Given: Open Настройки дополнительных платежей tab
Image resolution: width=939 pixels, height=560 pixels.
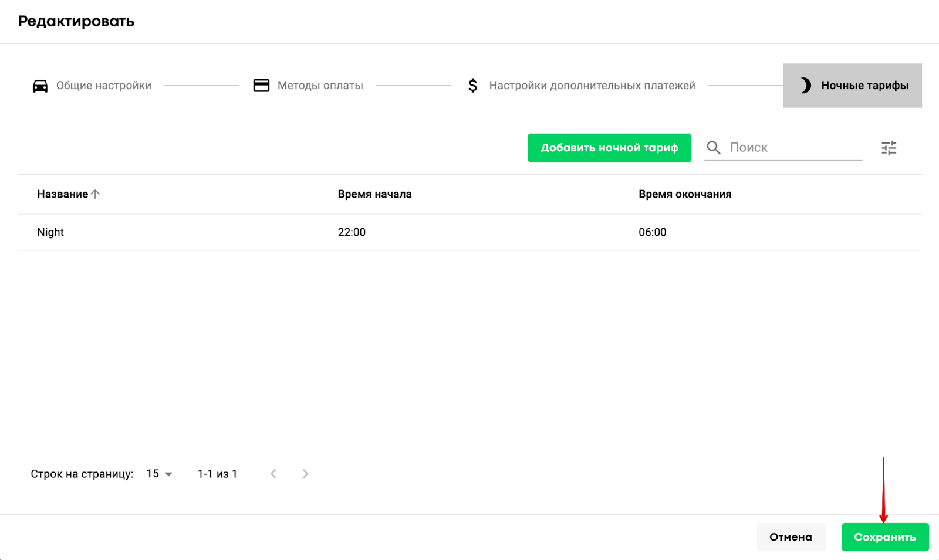Looking at the screenshot, I should [592, 86].
